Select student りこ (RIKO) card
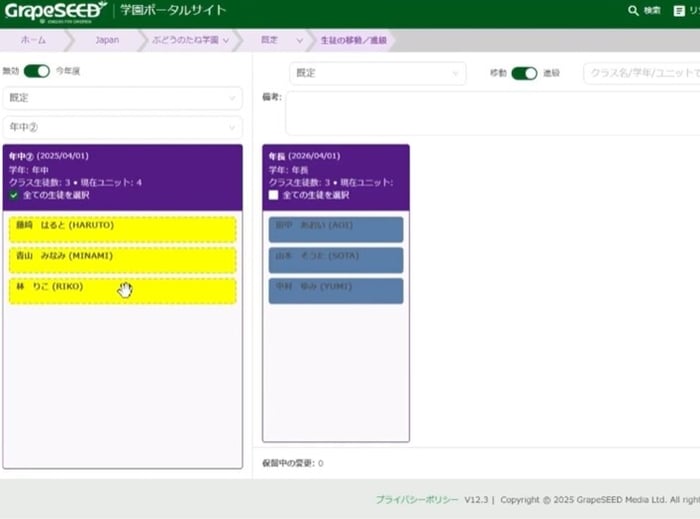The image size is (700, 519). 122,291
